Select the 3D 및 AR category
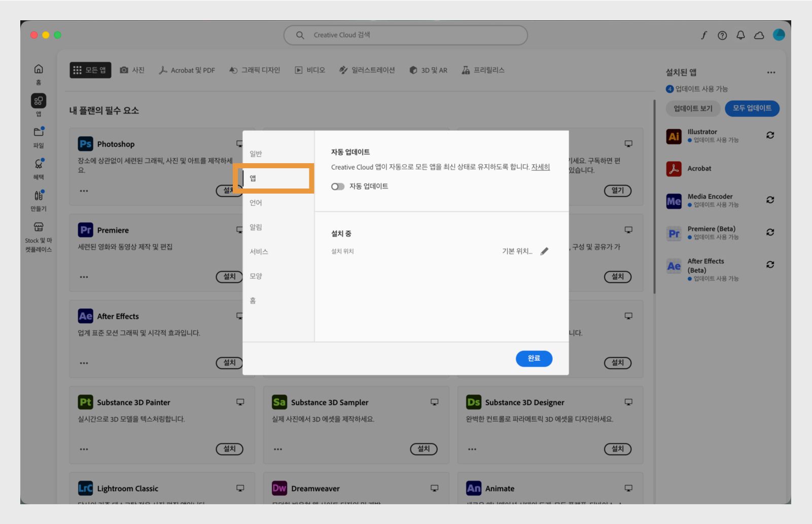 tap(429, 70)
